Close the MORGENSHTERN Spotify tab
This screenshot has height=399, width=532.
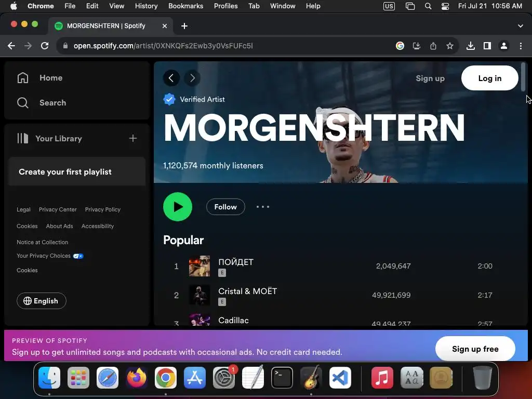point(165,26)
